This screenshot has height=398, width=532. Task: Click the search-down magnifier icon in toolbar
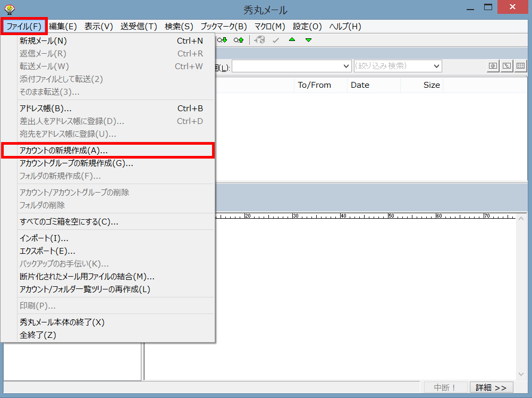(x=222, y=40)
